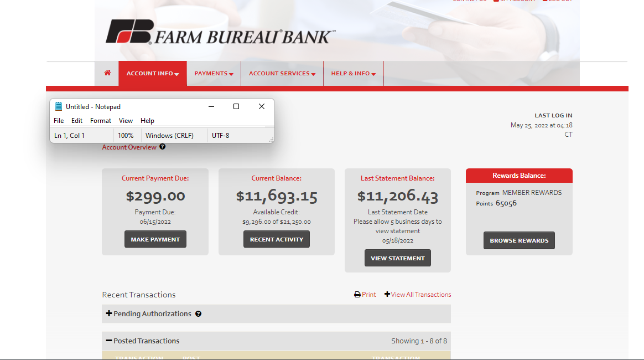Click the Last Log In timestamp
The image size is (644, 360).
(541, 130)
